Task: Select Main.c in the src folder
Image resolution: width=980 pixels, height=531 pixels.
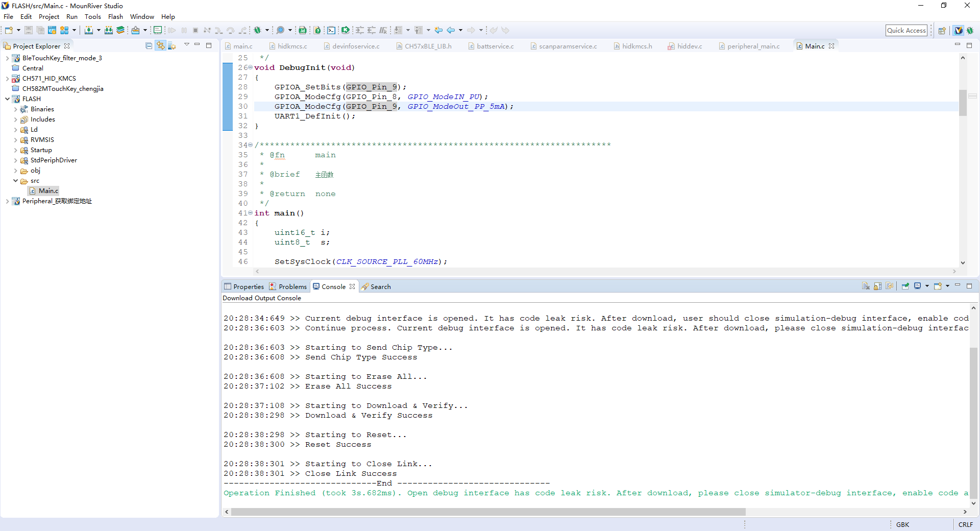Action: (48, 191)
